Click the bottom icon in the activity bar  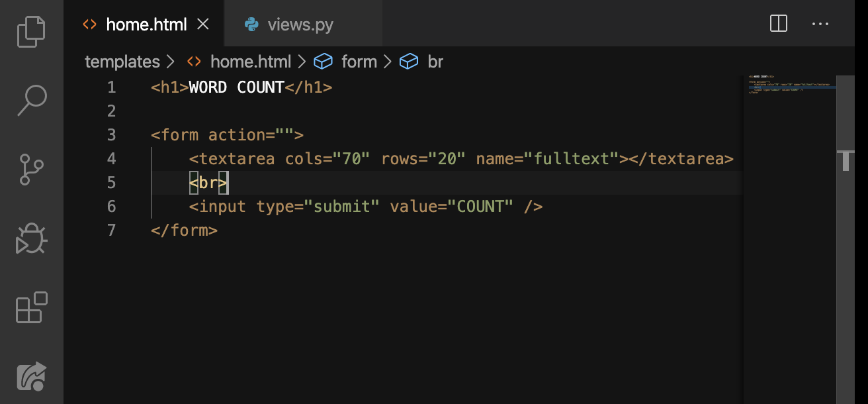pos(30,376)
